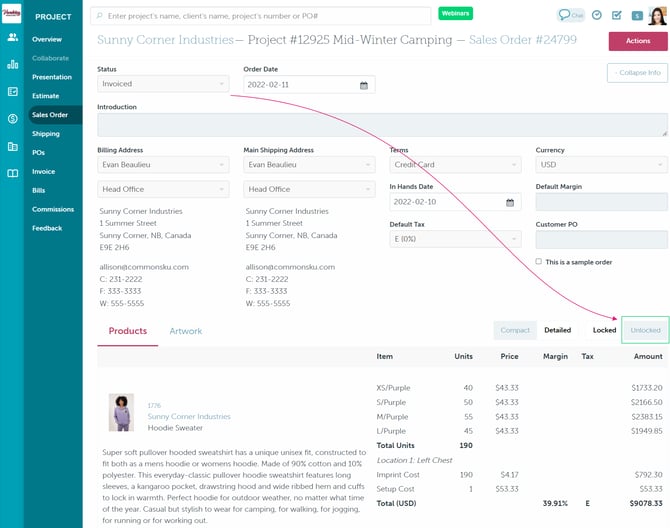The height and width of the screenshot is (528, 670).
Task: Switch to the Artwork tab
Action: pyautogui.click(x=185, y=331)
